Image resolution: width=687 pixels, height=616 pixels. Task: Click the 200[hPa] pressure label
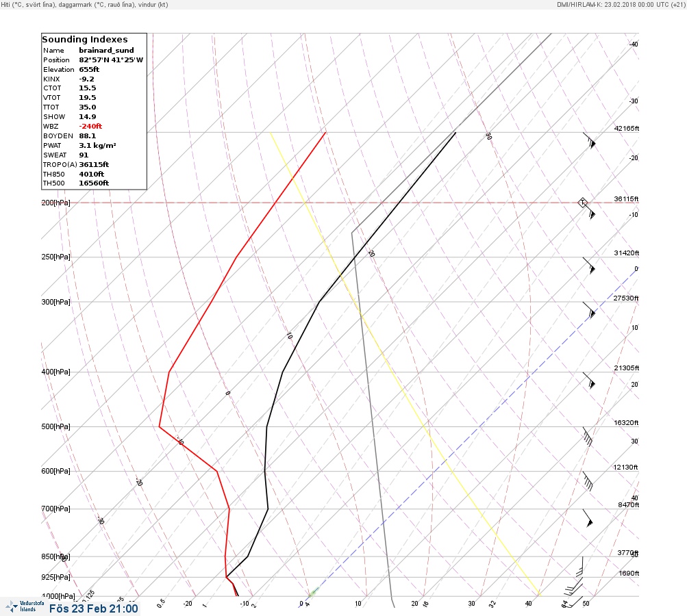(55, 203)
